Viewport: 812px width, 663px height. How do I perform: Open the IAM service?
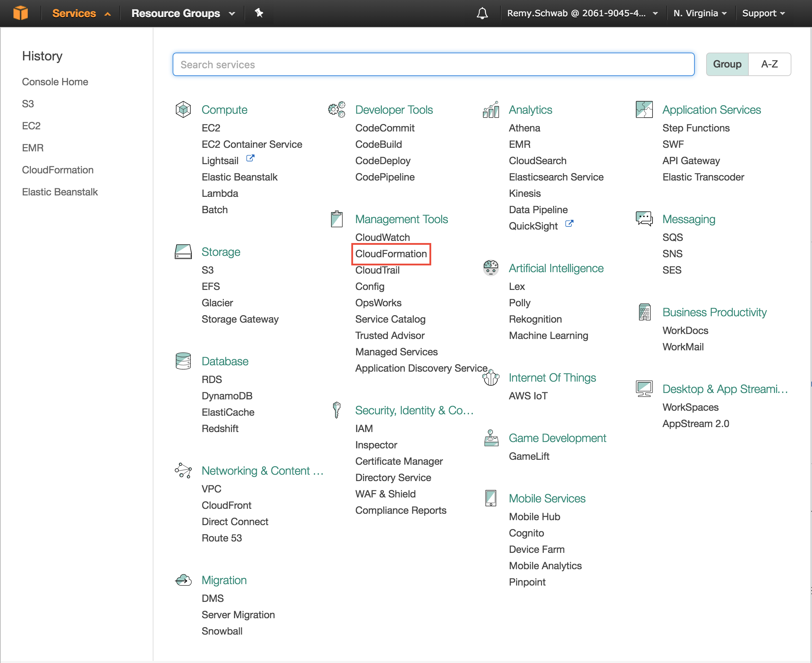(364, 428)
